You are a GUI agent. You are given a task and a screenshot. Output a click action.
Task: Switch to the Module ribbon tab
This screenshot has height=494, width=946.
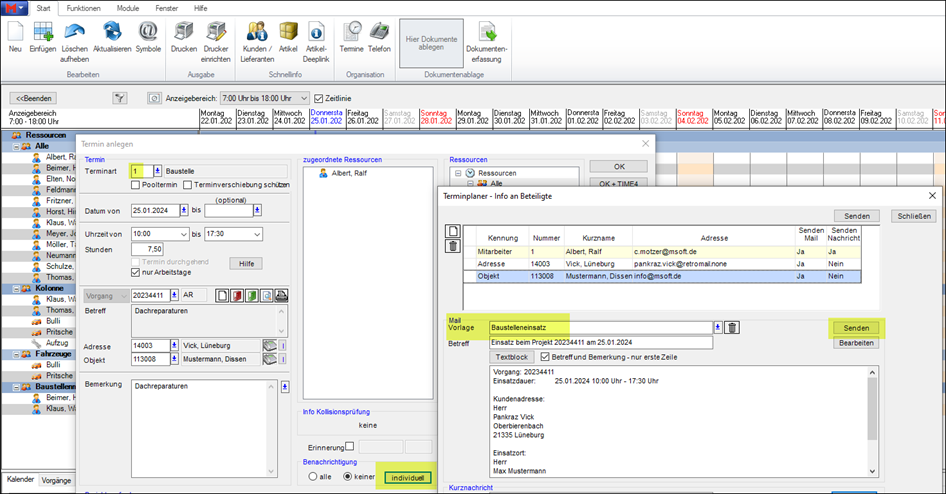127,7
